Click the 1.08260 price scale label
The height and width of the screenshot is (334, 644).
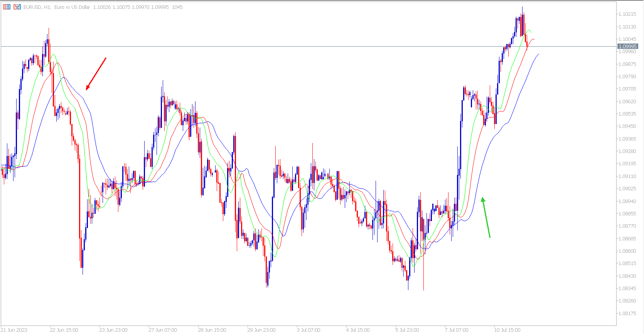tap(627, 301)
